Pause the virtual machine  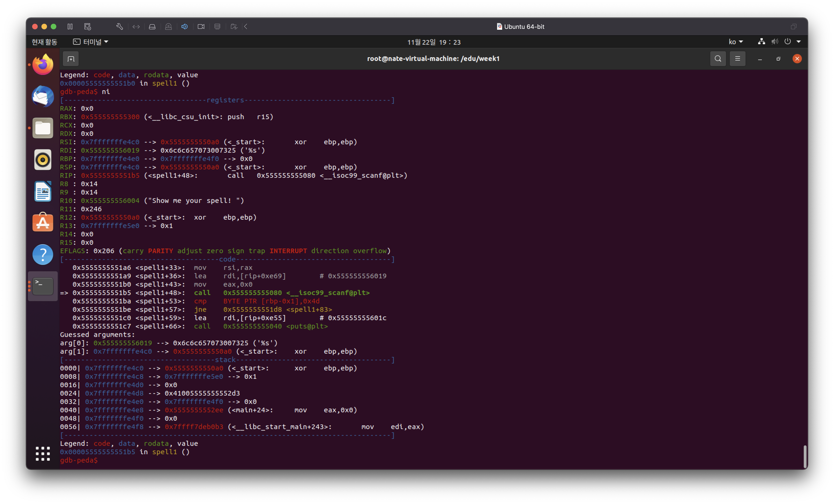pyautogui.click(x=70, y=26)
